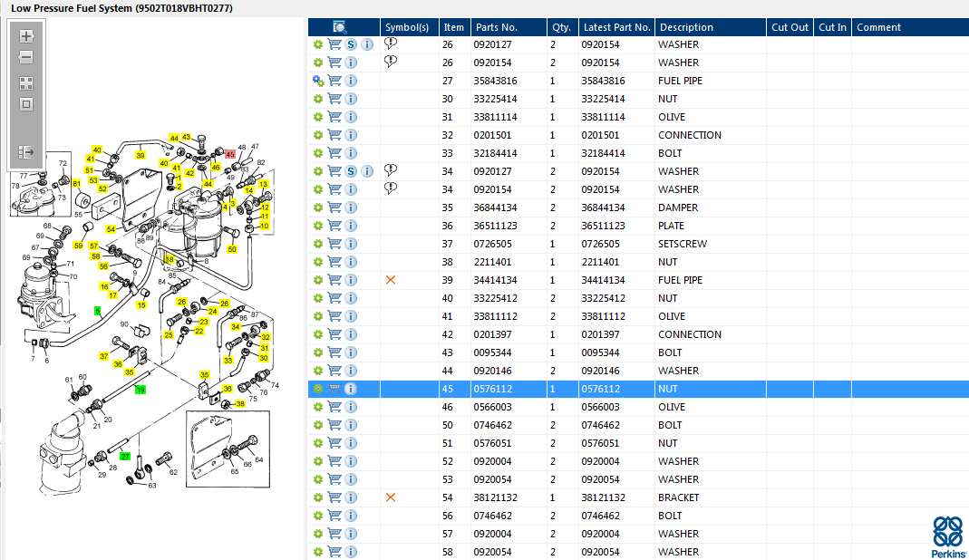
Task: Select yellow callout 54 on the diagram
Action: (111, 229)
